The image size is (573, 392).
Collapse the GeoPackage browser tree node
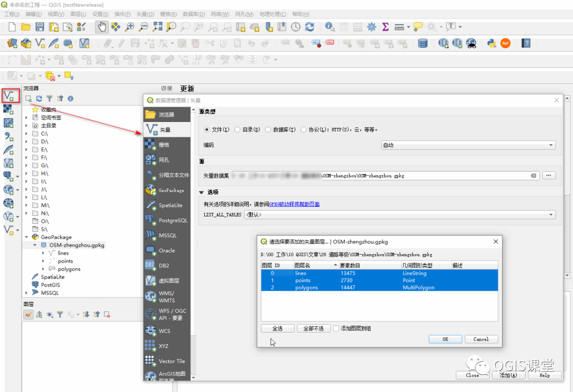click(x=27, y=237)
